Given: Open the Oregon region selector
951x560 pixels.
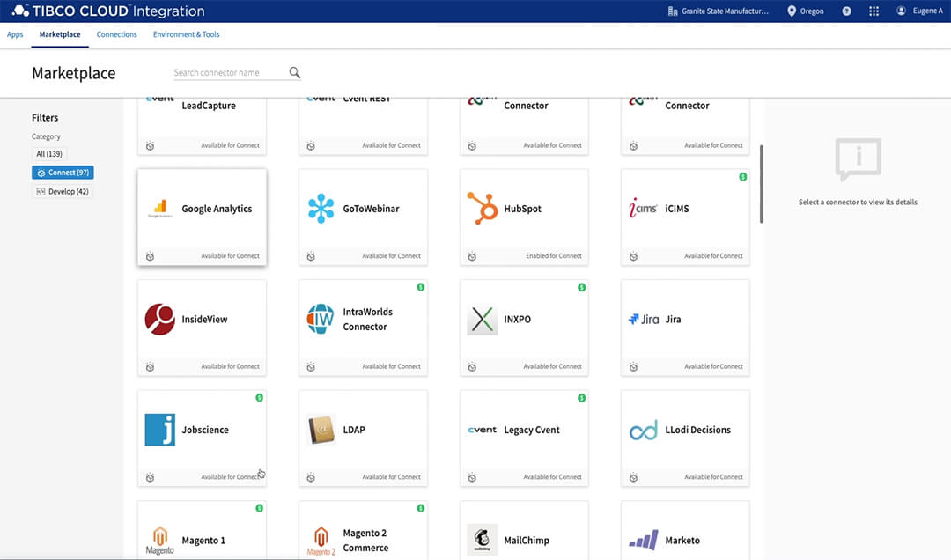Looking at the screenshot, I should click(x=806, y=11).
